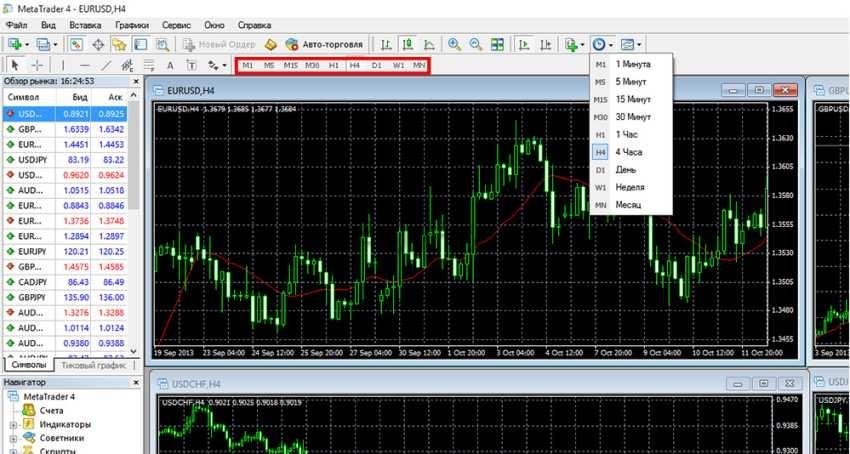Switch to Тиковый график tab
850x454 pixels.
tap(94, 366)
